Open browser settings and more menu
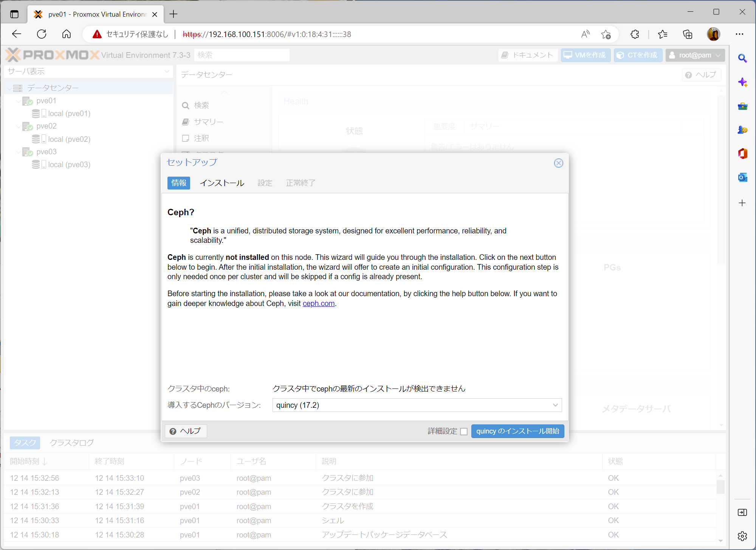 click(739, 34)
